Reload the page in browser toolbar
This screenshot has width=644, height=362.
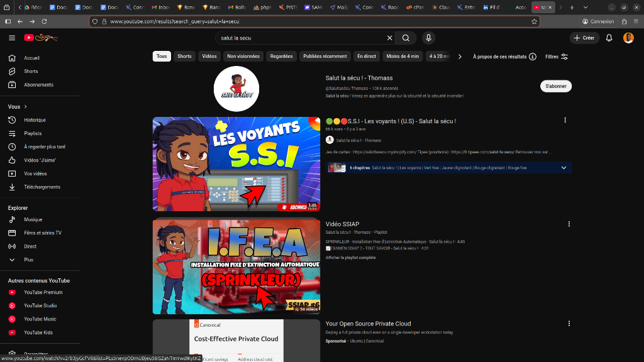[45, 21]
